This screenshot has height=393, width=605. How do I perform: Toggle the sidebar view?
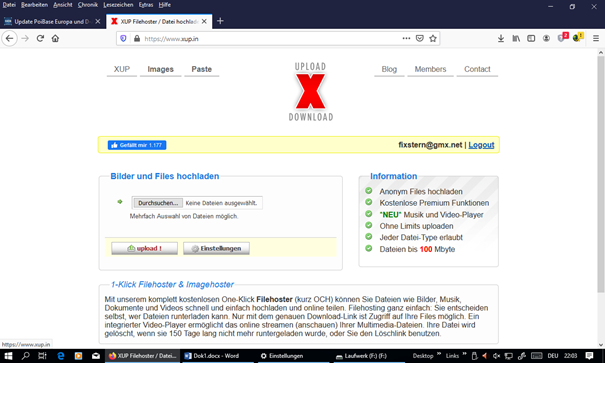[x=531, y=39]
